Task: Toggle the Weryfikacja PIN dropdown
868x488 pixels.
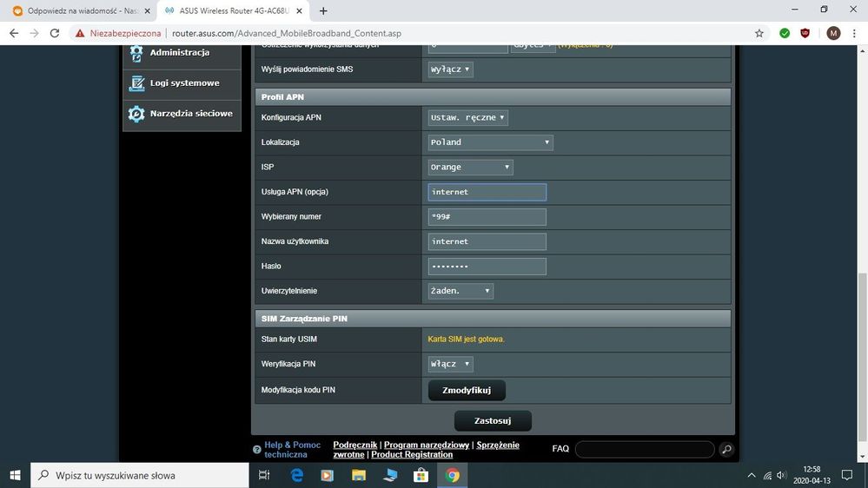Action: pyautogui.click(x=451, y=365)
